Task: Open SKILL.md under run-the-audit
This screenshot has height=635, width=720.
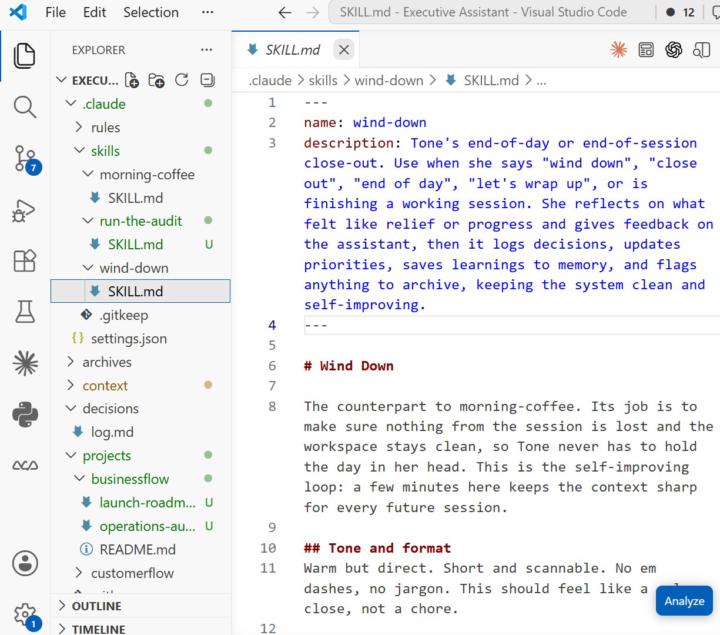Action: (x=135, y=244)
